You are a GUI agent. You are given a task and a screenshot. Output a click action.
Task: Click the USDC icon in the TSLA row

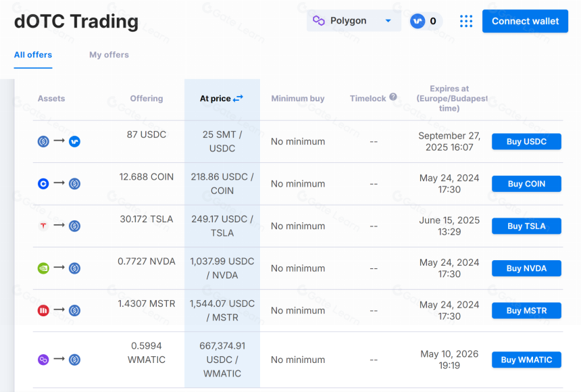tap(74, 226)
